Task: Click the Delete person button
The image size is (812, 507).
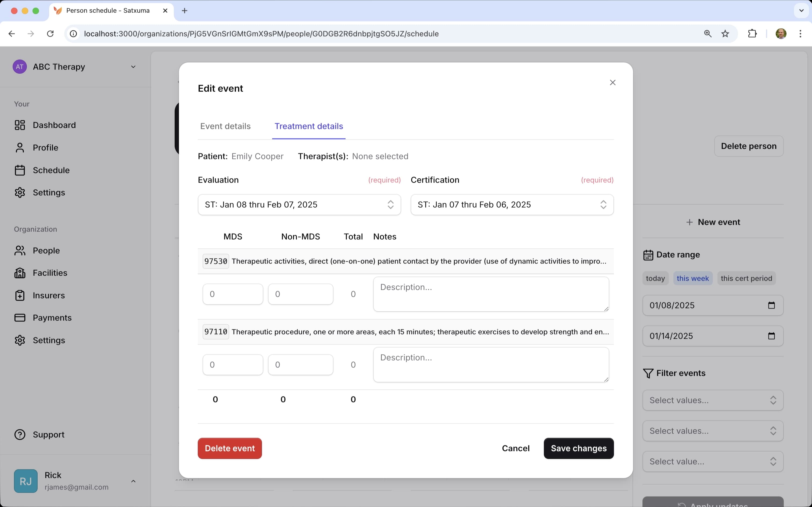Action: click(x=749, y=146)
